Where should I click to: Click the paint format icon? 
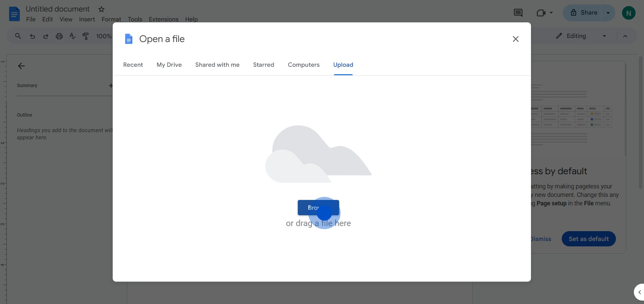(x=86, y=36)
